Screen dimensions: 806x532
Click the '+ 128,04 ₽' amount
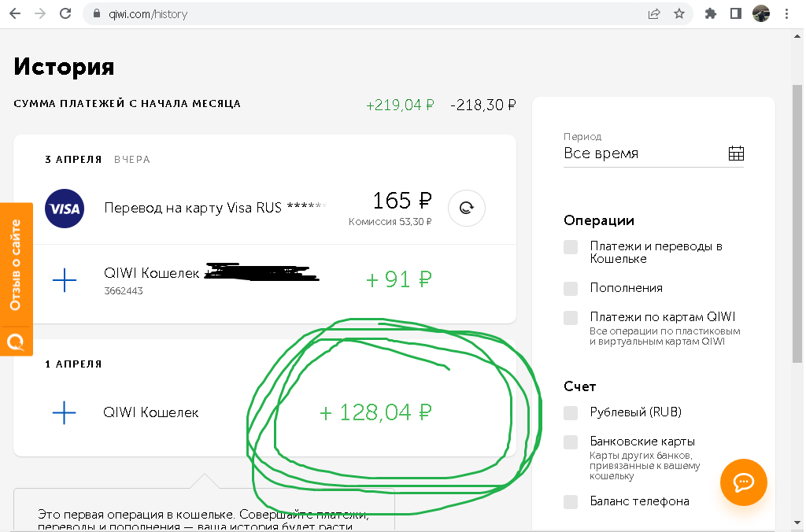pyautogui.click(x=375, y=412)
